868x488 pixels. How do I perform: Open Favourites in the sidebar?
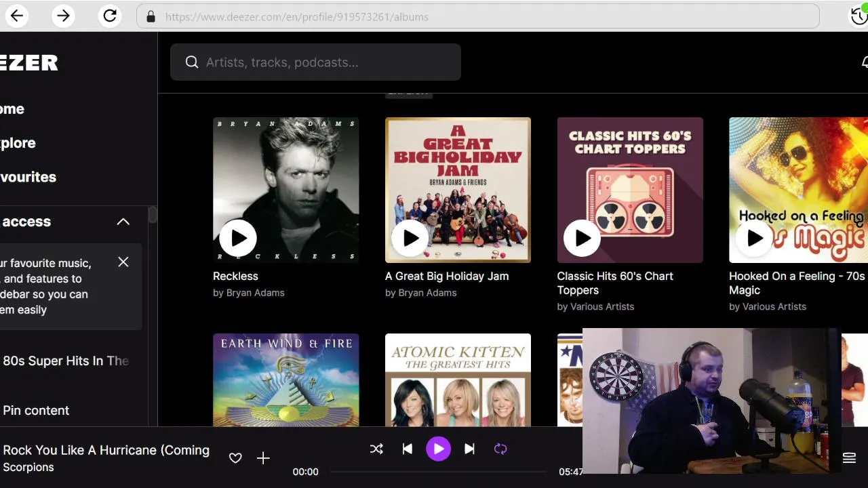[x=28, y=177]
